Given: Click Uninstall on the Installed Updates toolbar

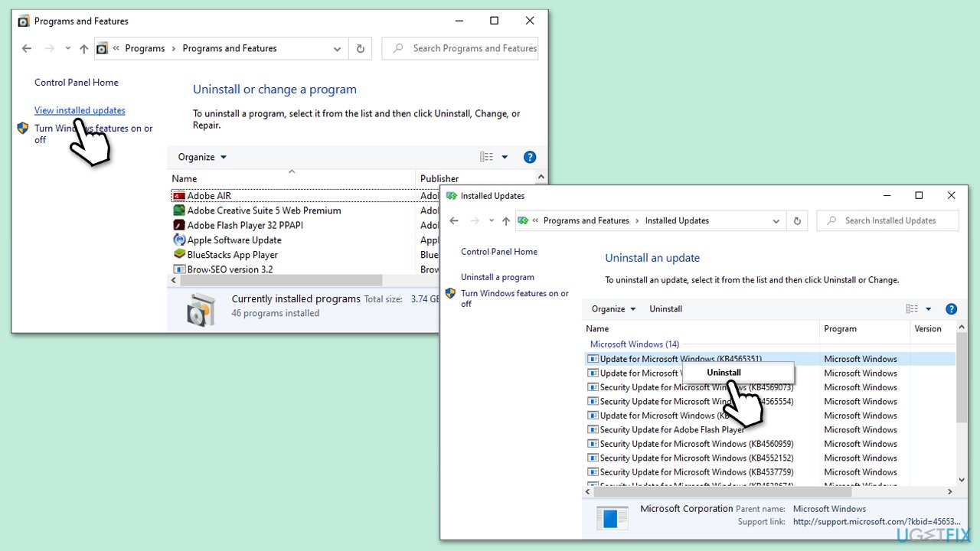Looking at the screenshot, I should 665,308.
